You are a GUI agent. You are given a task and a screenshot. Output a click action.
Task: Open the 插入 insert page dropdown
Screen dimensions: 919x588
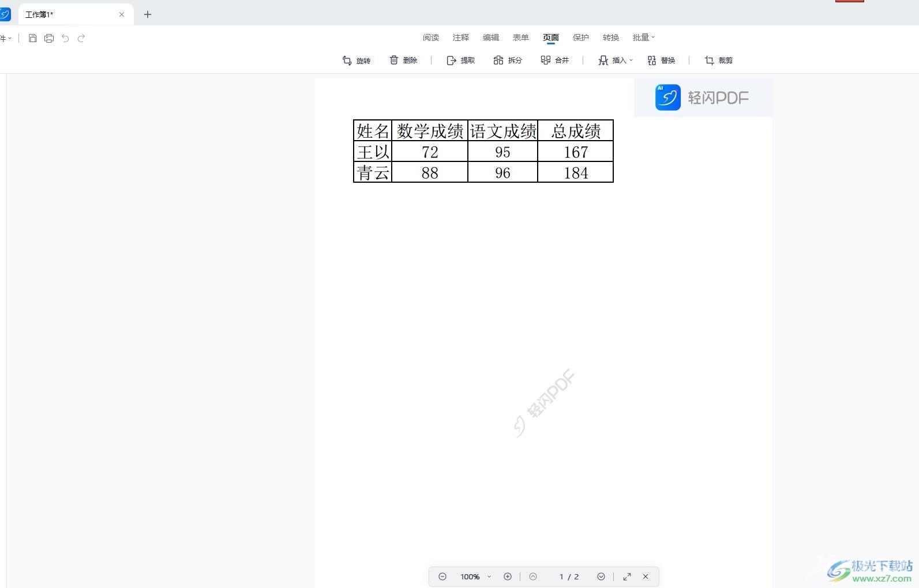click(x=616, y=61)
